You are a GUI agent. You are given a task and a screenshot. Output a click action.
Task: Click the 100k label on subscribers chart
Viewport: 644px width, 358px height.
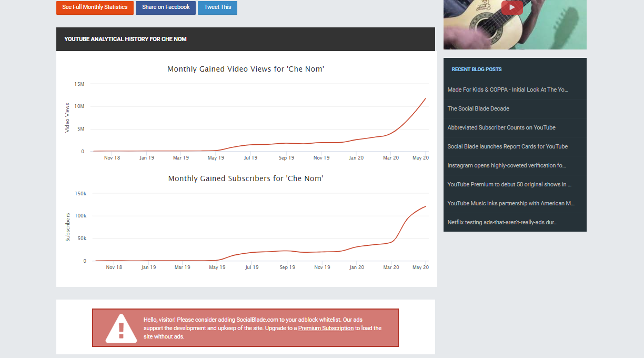click(80, 216)
